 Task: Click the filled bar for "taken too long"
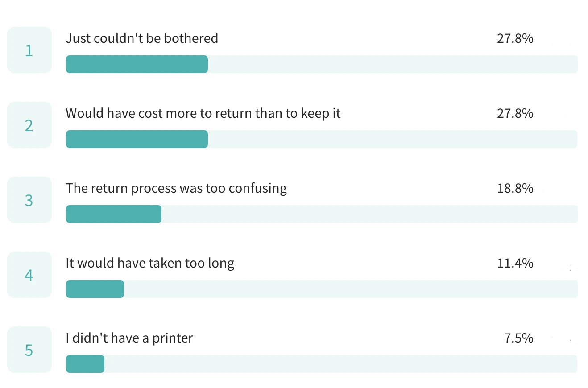click(x=95, y=289)
